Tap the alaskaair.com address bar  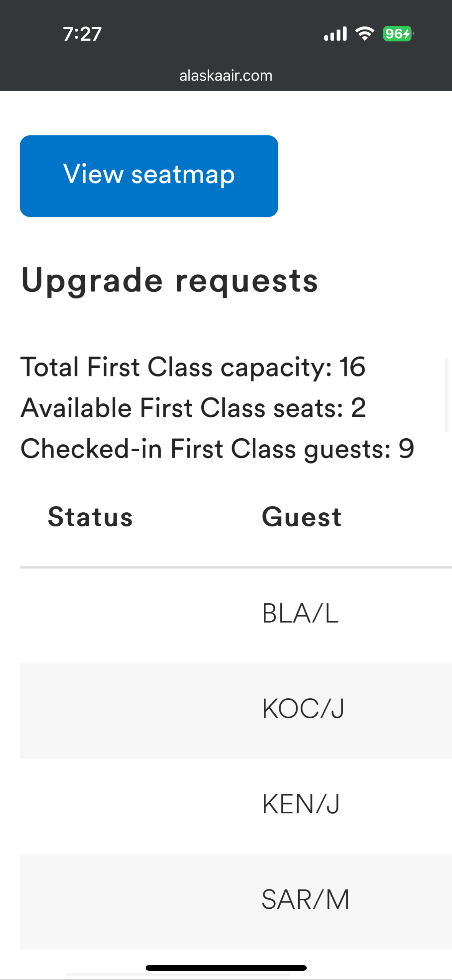[226, 76]
